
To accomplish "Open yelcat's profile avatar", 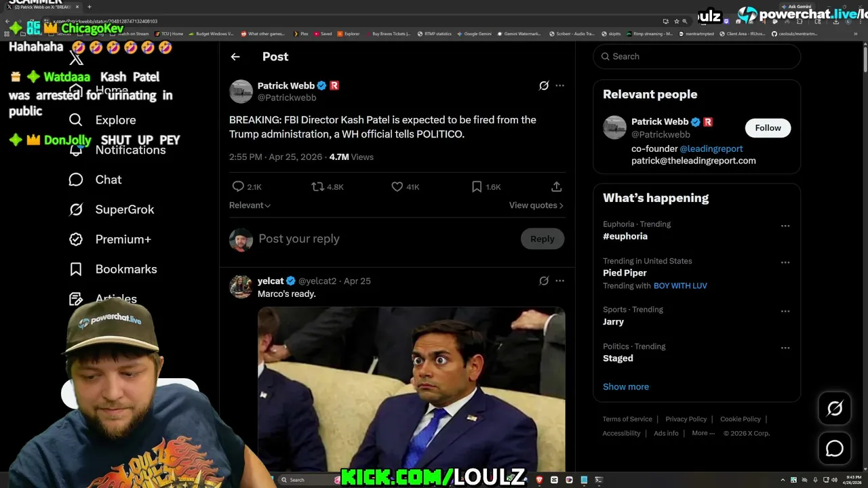I will 241,287.
